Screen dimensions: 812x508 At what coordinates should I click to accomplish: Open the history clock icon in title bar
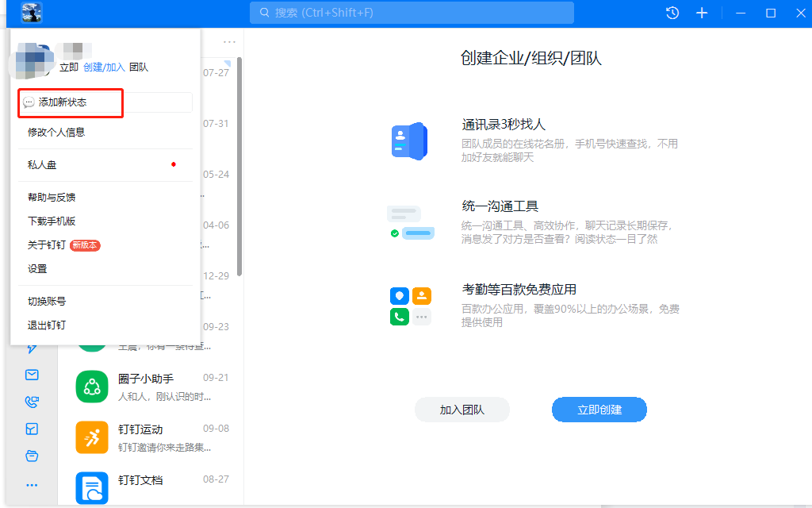[672, 13]
